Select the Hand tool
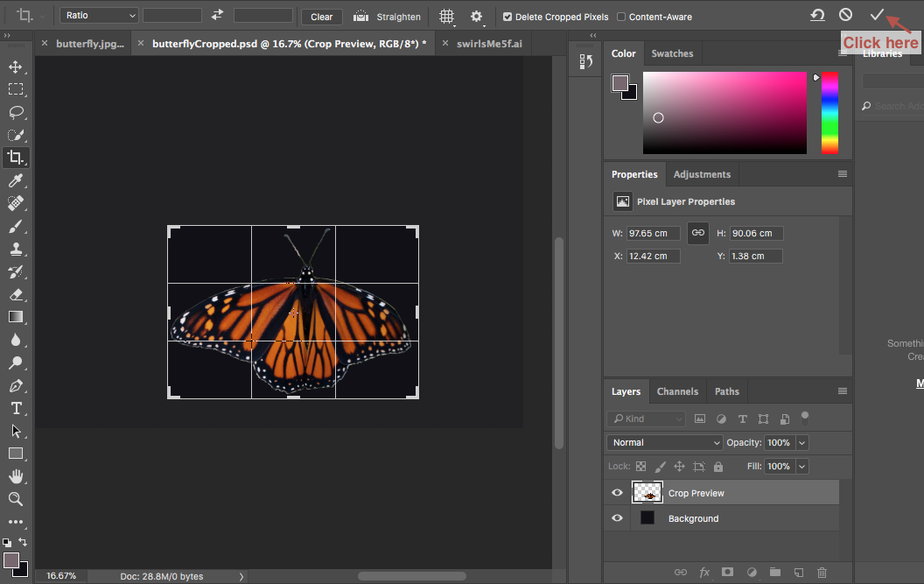The image size is (924, 584). pos(16,476)
